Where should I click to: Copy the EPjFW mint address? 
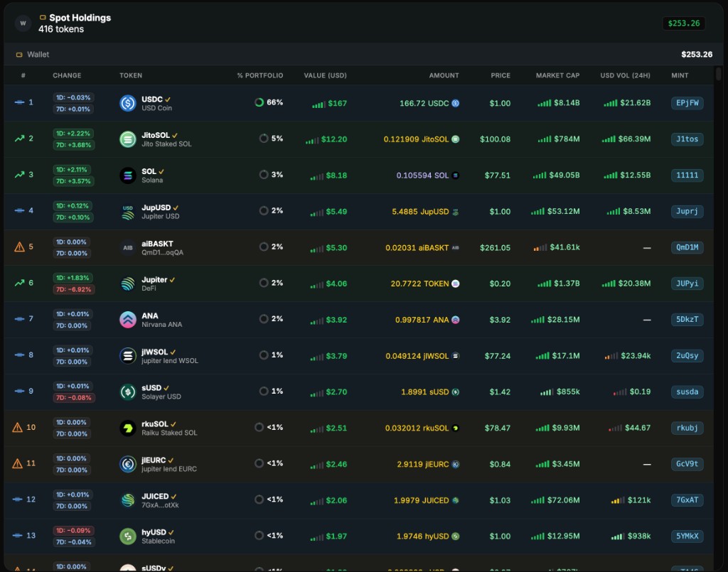point(687,103)
